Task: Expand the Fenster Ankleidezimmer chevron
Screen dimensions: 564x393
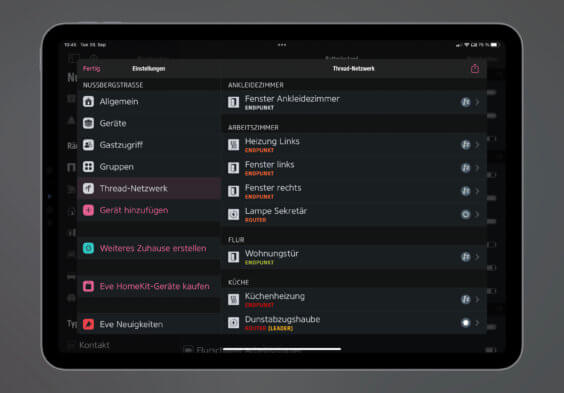Action: (x=477, y=102)
